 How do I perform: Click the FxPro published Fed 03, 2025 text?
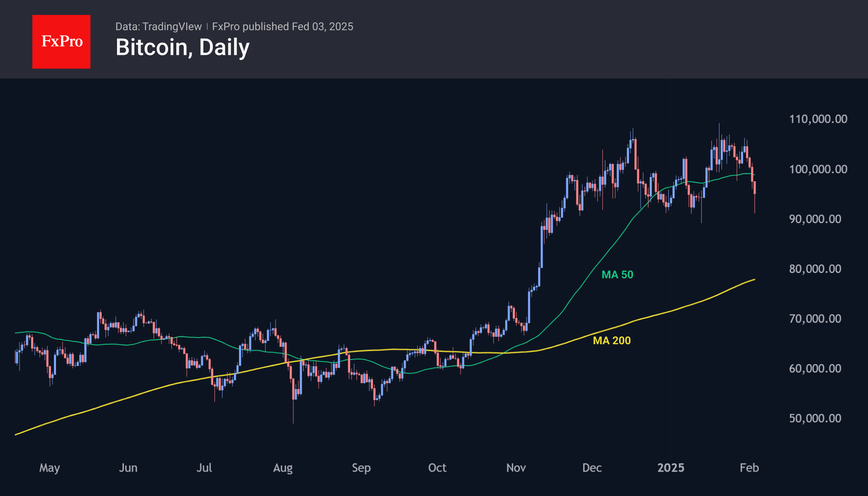point(283,27)
